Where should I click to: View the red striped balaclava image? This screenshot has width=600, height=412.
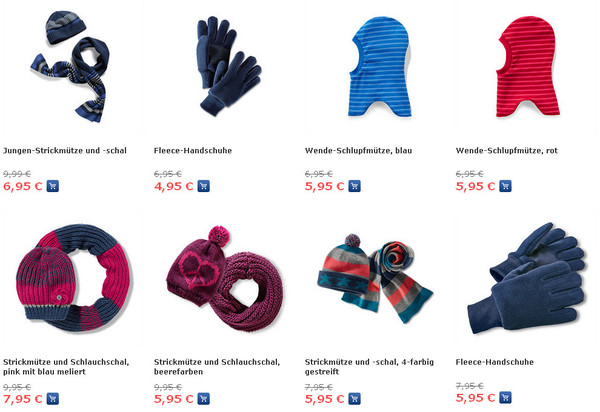point(528,67)
